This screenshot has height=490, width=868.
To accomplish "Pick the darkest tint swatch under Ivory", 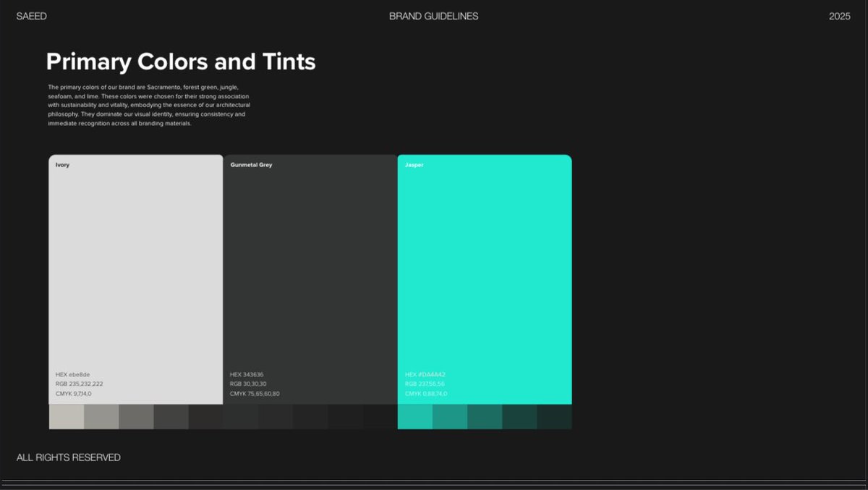I will 206,417.
